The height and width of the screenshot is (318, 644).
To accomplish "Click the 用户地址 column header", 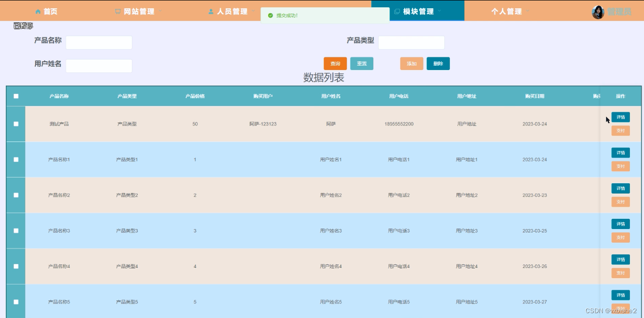I will pos(467,96).
